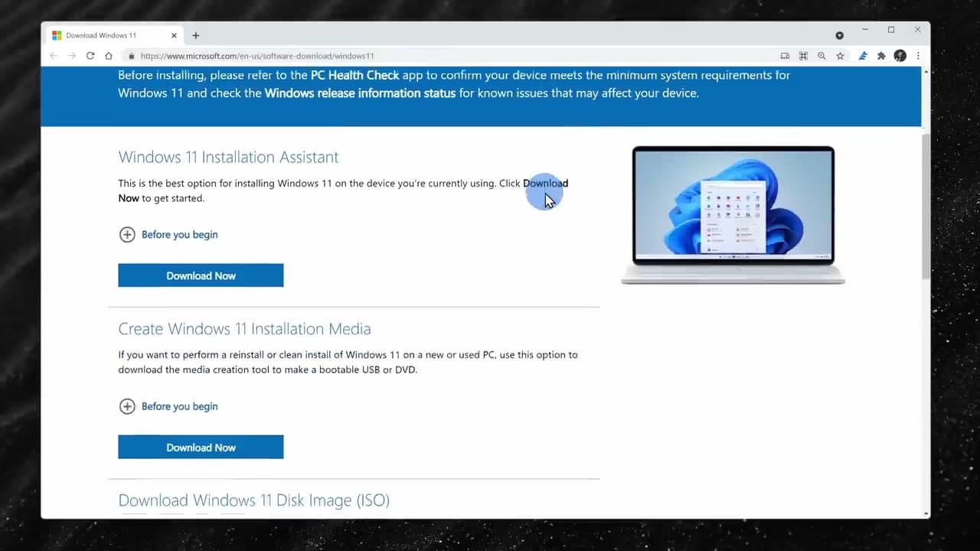Minimize the Chrome window
The image size is (980, 551).
[x=865, y=30]
